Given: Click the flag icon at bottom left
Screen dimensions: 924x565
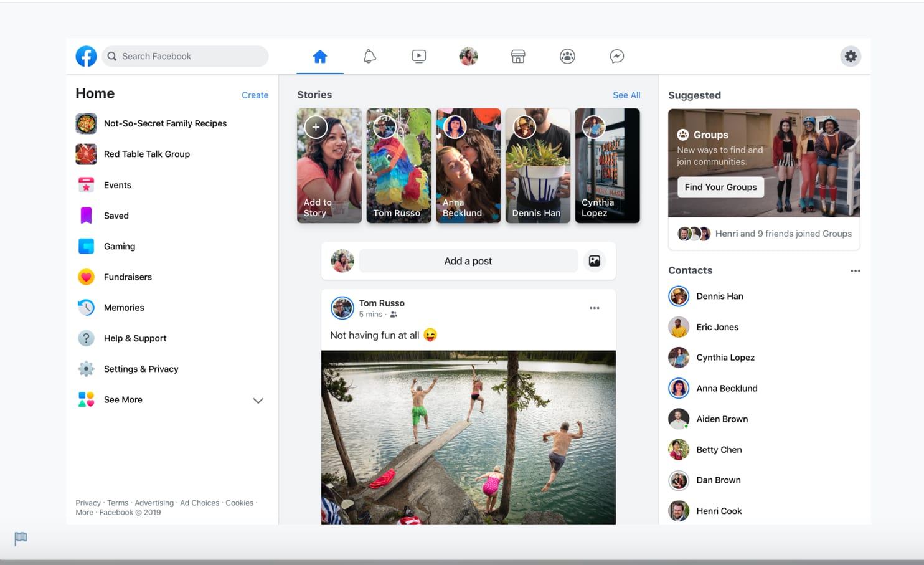Looking at the screenshot, I should [x=21, y=538].
